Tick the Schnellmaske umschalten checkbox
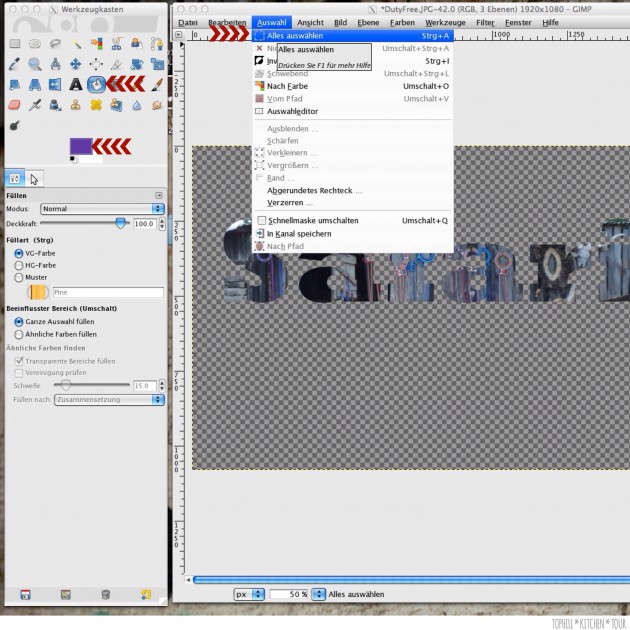This screenshot has height=630, width=630. coord(262,220)
